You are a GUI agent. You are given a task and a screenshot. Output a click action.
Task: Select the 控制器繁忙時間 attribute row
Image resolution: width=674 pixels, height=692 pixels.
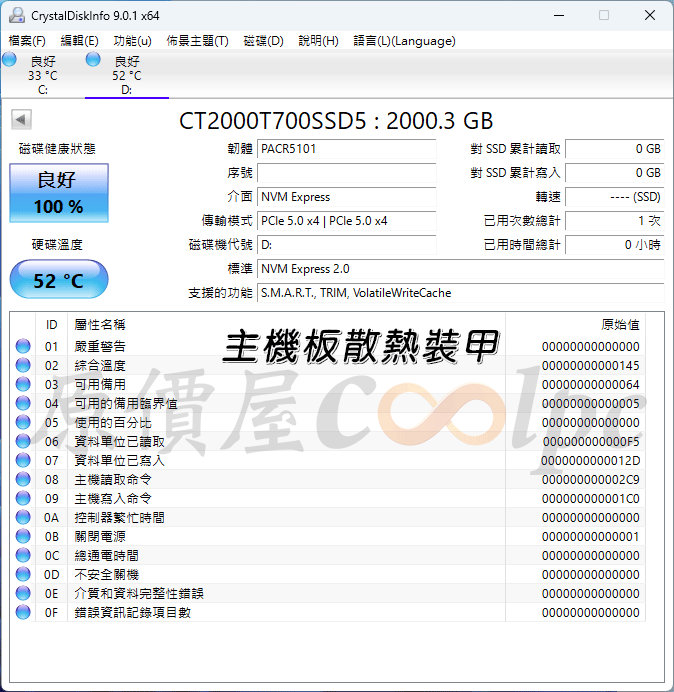tap(328, 517)
